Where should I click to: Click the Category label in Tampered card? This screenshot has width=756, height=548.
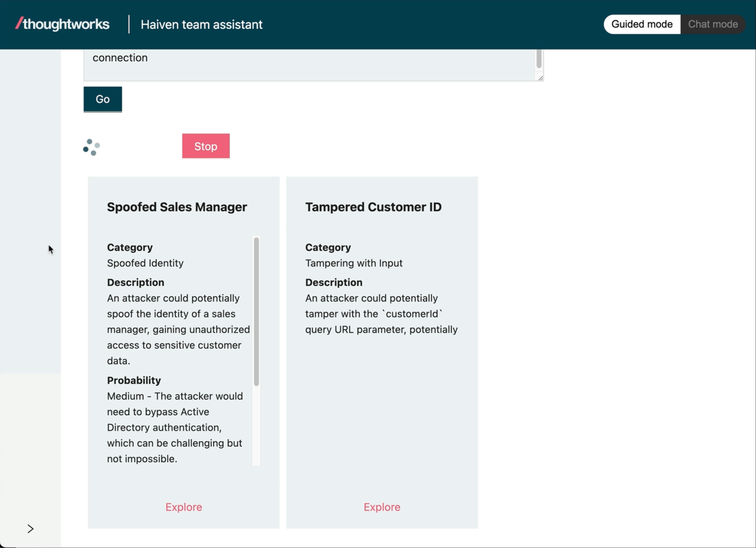(x=328, y=247)
